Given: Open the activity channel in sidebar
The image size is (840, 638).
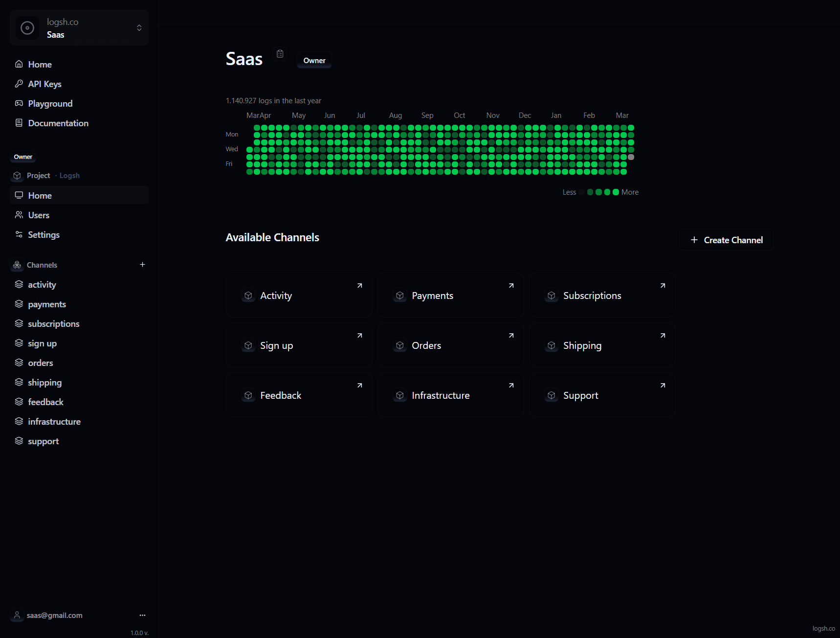Looking at the screenshot, I should [x=79, y=285].
